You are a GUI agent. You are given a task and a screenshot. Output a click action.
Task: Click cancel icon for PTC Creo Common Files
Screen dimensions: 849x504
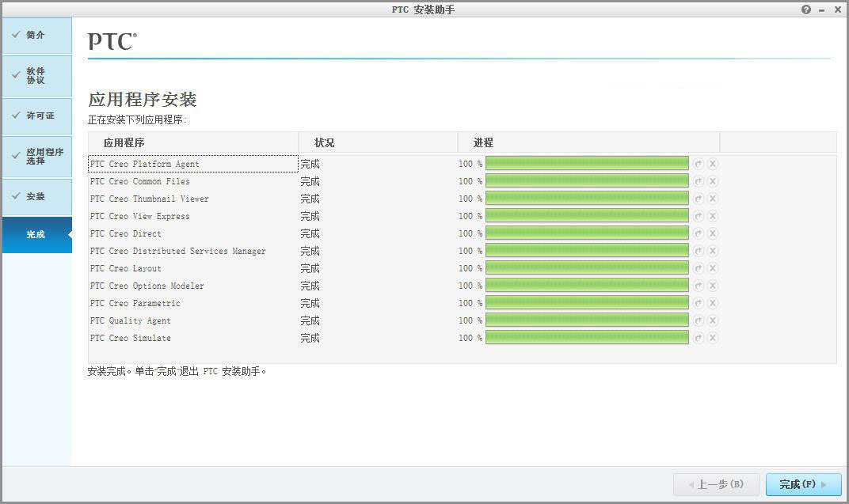tap(712, 181)
